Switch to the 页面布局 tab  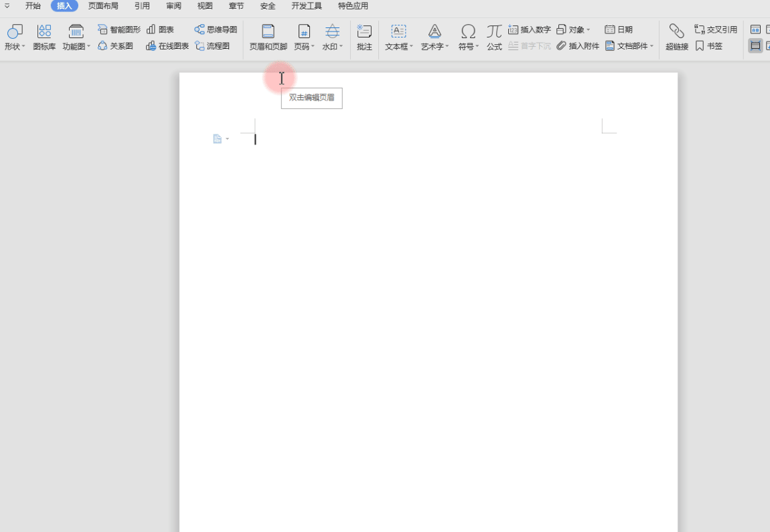[x=103, y=6]
